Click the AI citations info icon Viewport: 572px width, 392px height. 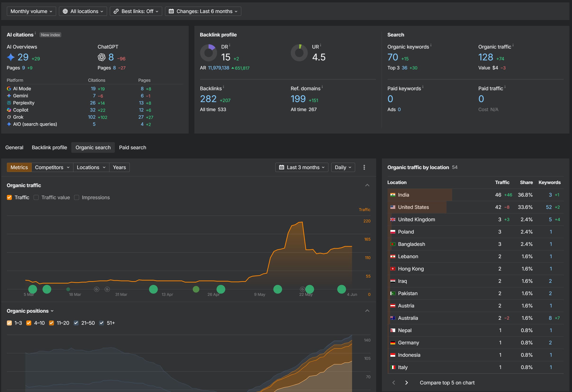(x=35, y=33)
